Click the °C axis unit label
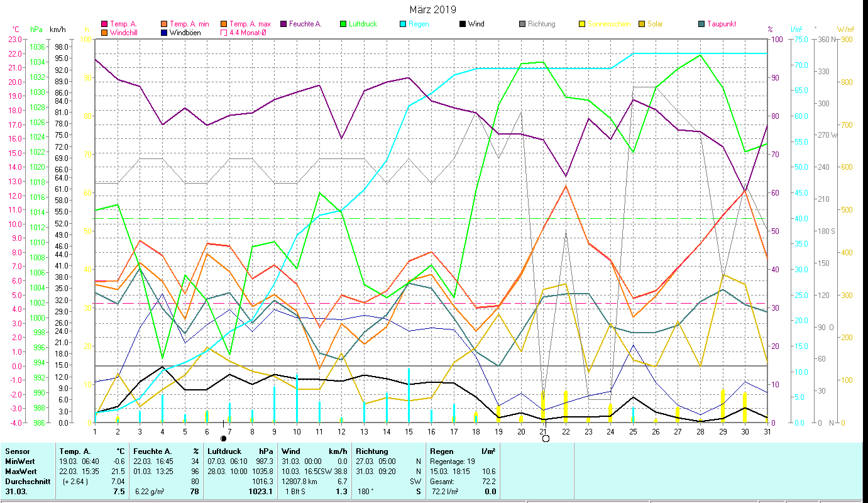 (x=16, y=30)
